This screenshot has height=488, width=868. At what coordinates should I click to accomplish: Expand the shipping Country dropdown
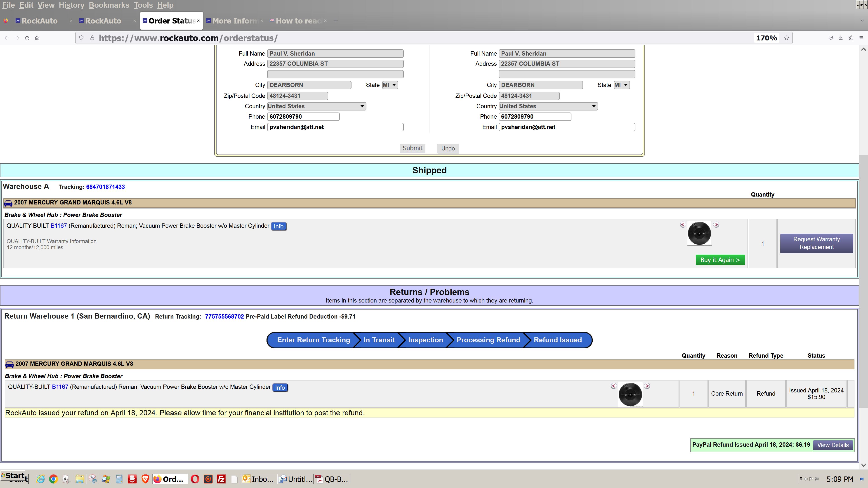[x=548, y=106]
